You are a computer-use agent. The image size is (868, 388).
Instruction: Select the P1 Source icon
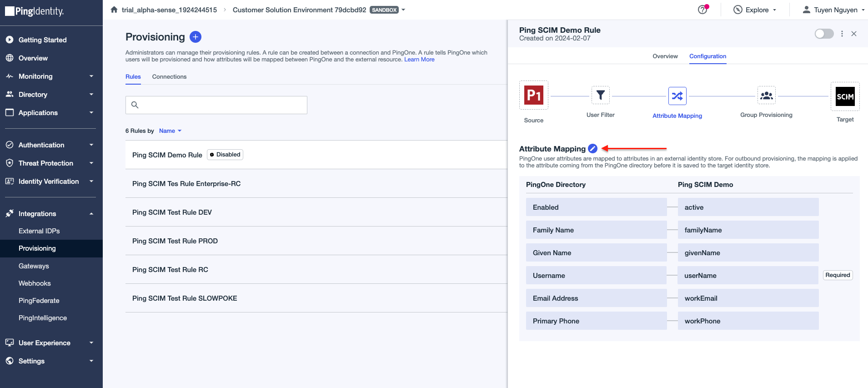[x=534, y=95]
